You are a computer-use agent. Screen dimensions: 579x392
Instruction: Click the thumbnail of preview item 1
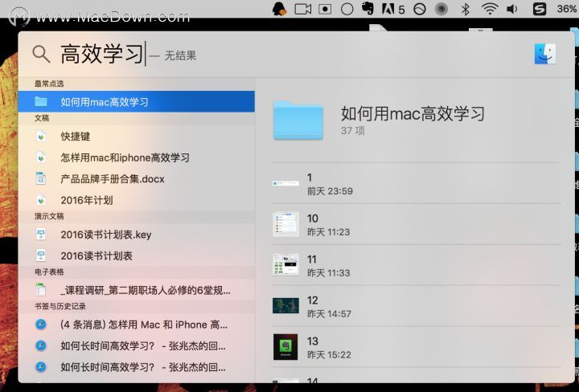285,183
